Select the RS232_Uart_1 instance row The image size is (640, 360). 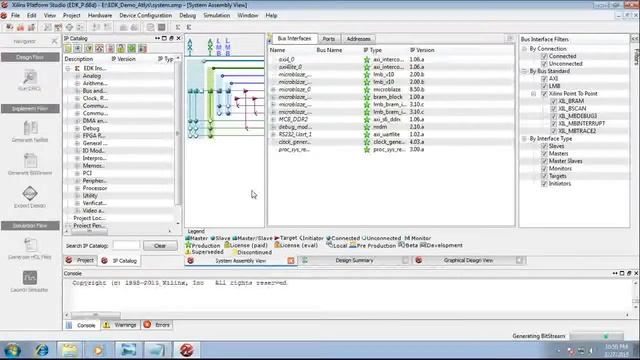coord(391,134)
